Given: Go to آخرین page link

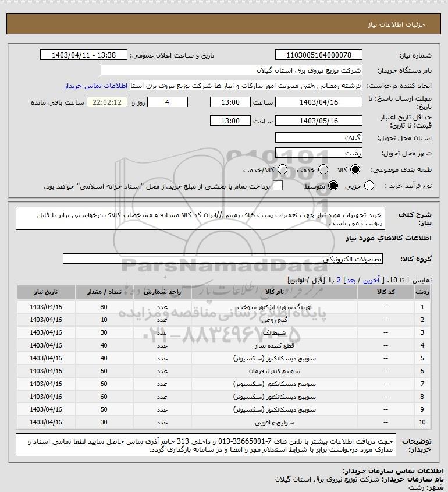Looking at the screenshot, I should click(x=371, y=280).
